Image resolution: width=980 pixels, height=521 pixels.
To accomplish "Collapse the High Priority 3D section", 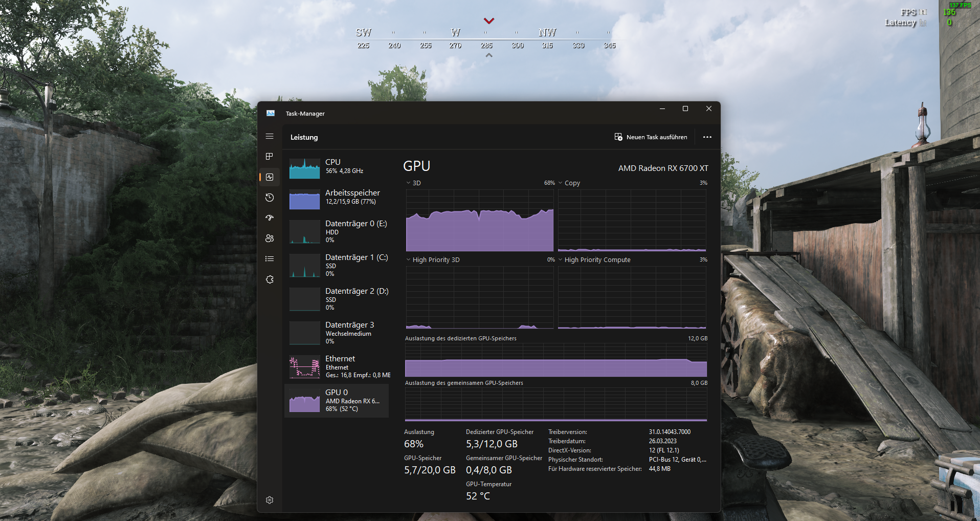I will (408, 259).
